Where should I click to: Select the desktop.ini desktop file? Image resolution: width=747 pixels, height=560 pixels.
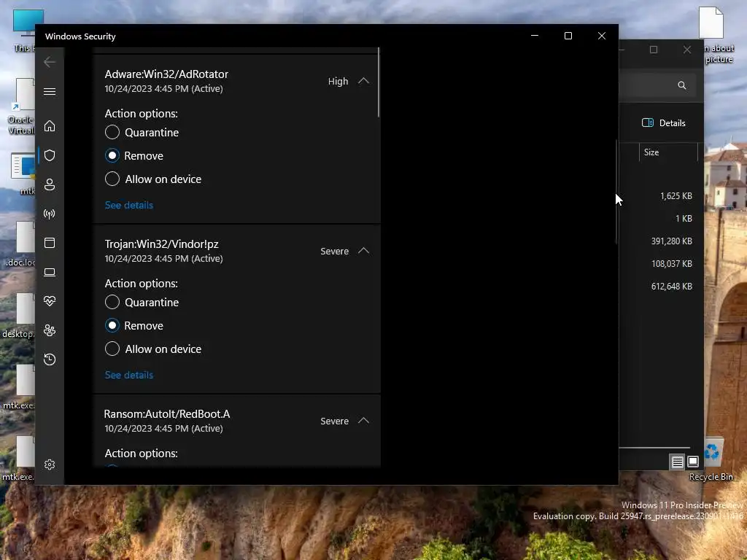pos(19,316)
